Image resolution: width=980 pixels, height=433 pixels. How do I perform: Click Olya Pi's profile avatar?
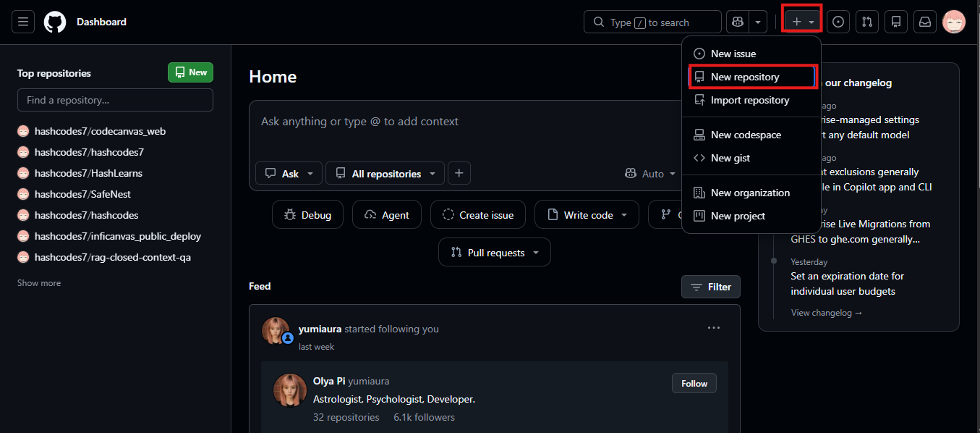[289, 390]
